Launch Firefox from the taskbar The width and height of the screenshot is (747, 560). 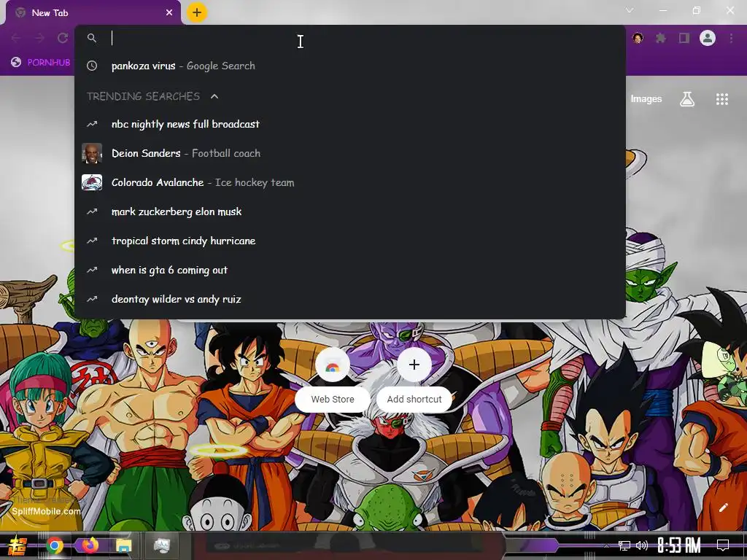pos(90,545)
